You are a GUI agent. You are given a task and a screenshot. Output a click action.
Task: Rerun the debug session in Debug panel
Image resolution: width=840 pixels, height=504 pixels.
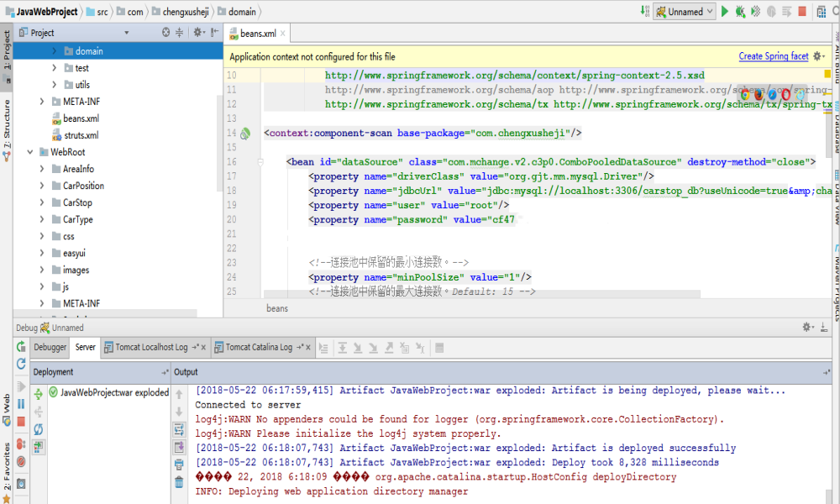click(21, 347)
